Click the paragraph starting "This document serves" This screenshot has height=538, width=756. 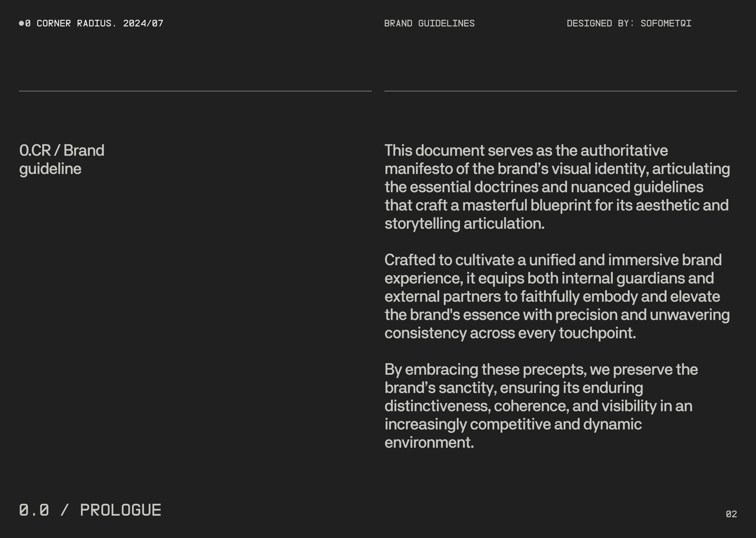coord(557,187)
